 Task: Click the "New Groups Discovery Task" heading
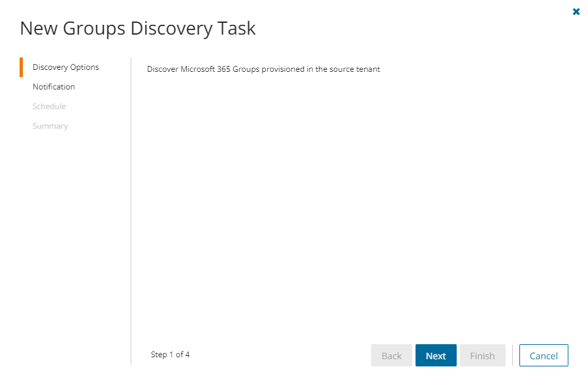(137, 28)
